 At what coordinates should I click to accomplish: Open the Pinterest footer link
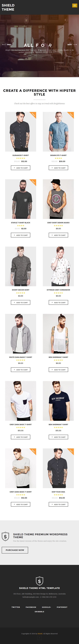click(x=62, y=607)
